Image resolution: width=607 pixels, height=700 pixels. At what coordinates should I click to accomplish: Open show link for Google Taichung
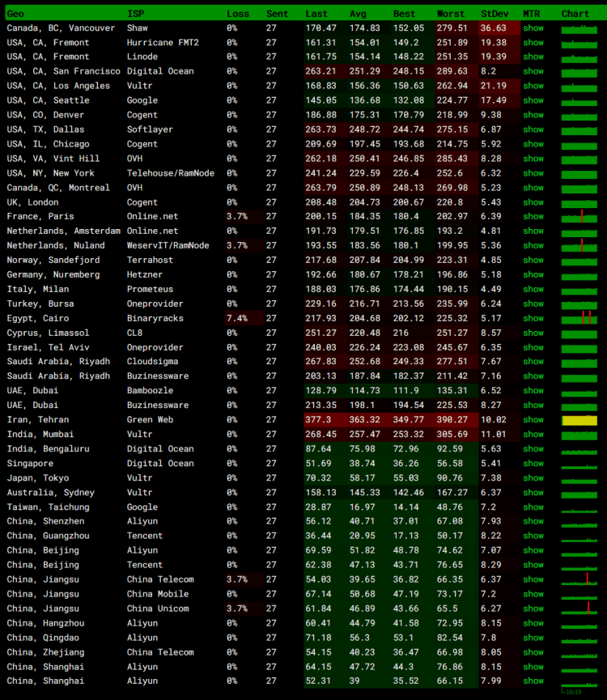pos(533,507)
